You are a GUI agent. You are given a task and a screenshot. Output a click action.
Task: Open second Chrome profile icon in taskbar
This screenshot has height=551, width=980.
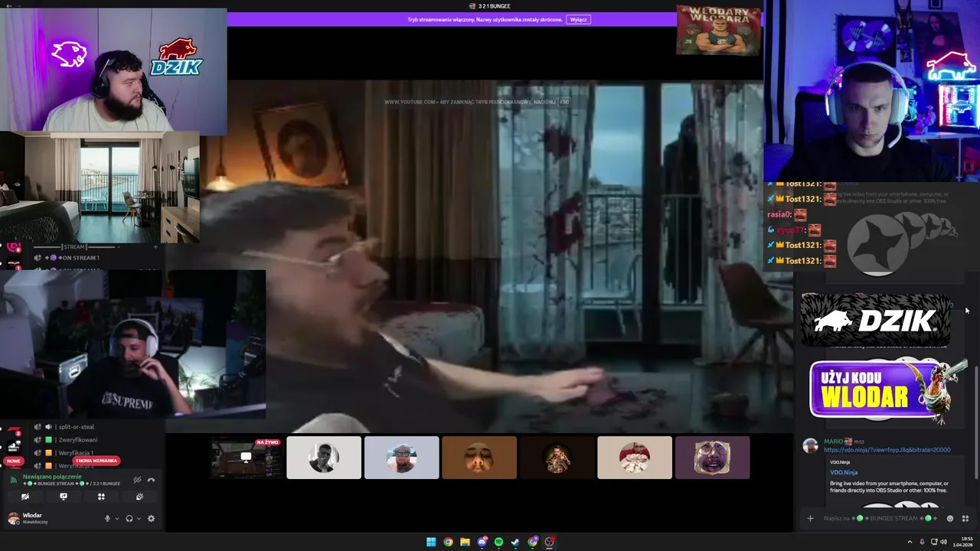click(533, 542)
